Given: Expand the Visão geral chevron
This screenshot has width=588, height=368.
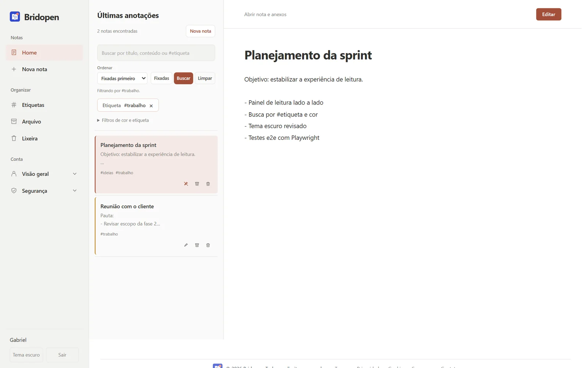Looking at the screenshot, I should click(75, 174).
